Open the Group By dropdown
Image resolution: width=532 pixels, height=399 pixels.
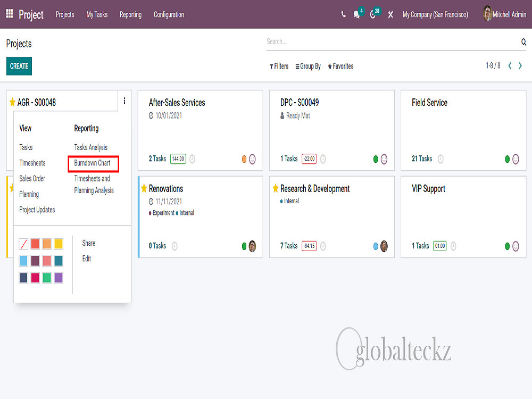pos(307,66)
